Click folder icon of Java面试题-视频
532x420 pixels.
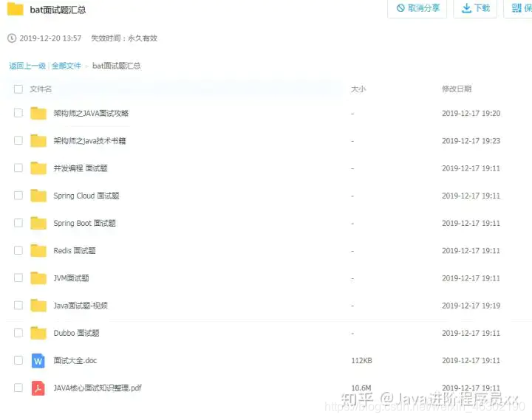pos(38,306)
